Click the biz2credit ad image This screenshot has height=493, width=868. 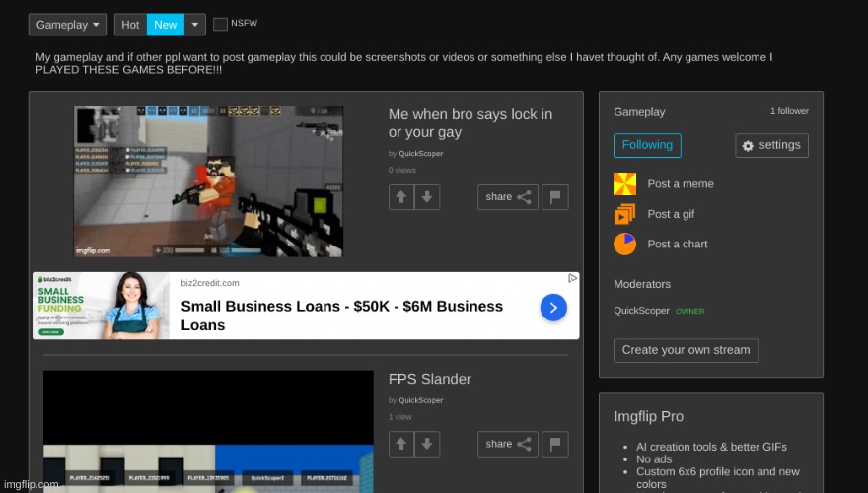102,306
